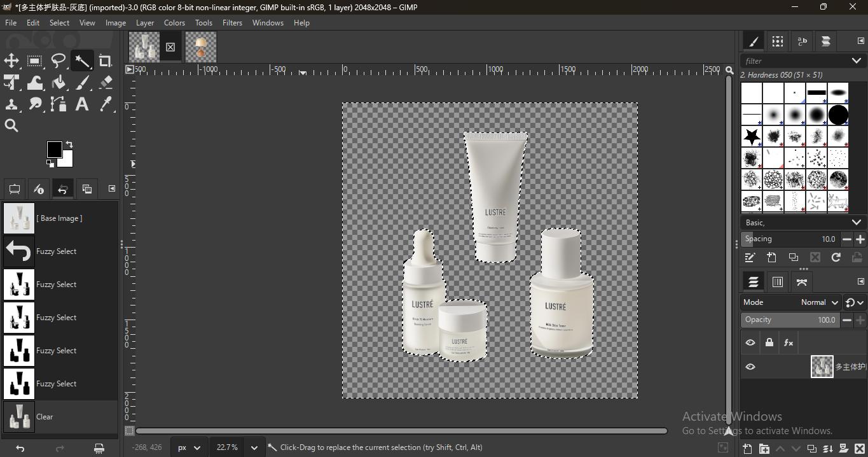Select the Move tool
This screenshot has width=868, height=457.
(x=11, y=61)
